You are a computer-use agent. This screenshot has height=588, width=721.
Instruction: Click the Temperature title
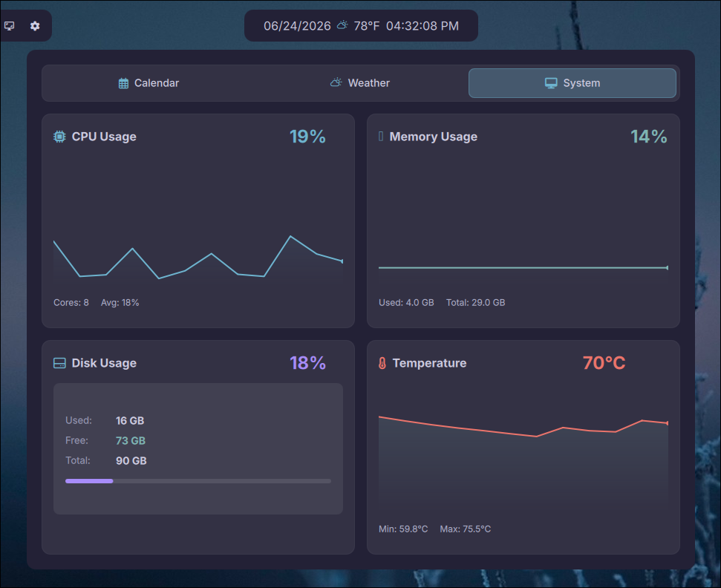[x=429, y=363]
